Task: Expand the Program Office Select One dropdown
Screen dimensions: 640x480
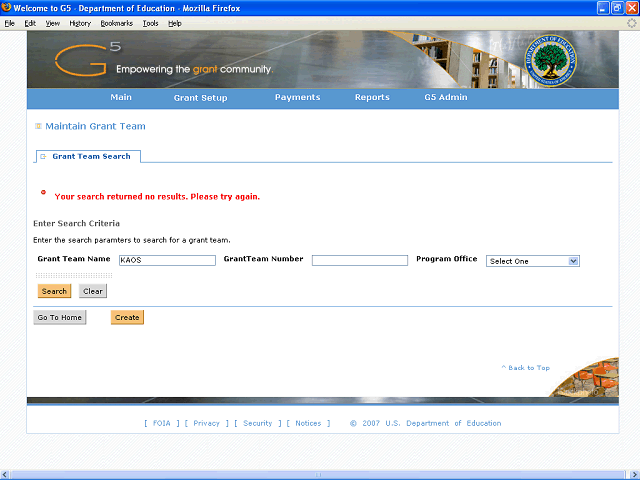Action: click(533, 261)
